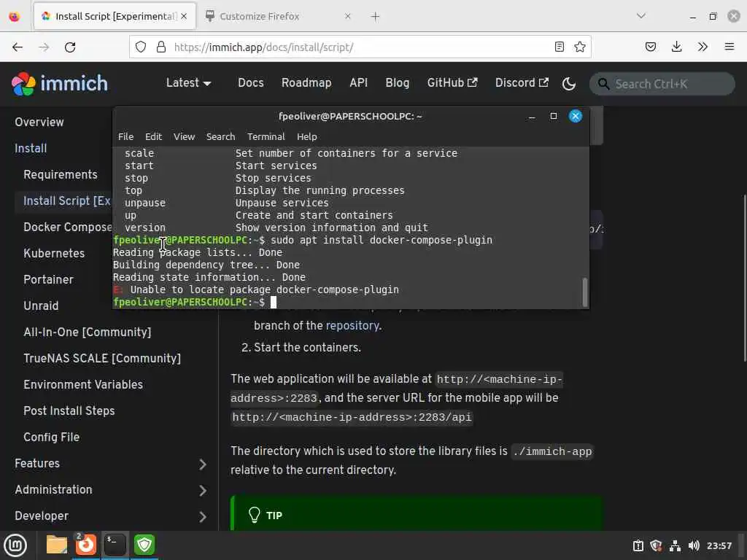The height and width of the screenshot is (560, 747).
Task: Open the GitHub external link
Action: (x=452, y=83)
